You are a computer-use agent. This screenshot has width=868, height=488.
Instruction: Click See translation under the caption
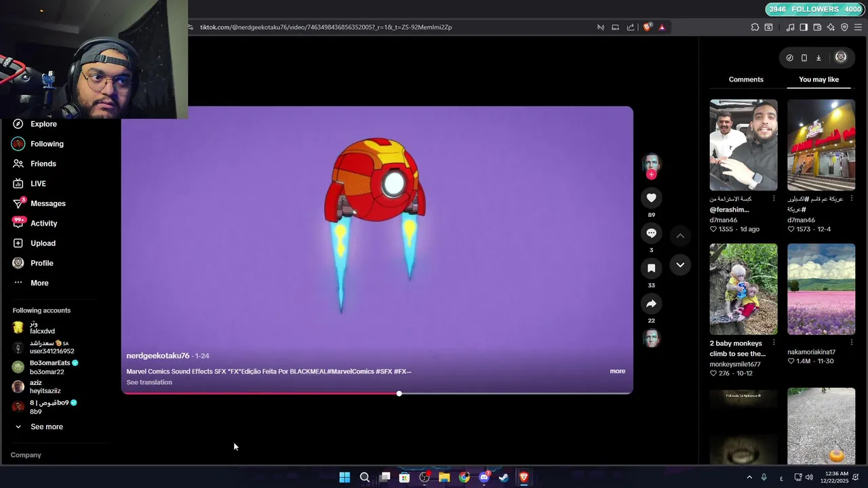coord(149,382)
